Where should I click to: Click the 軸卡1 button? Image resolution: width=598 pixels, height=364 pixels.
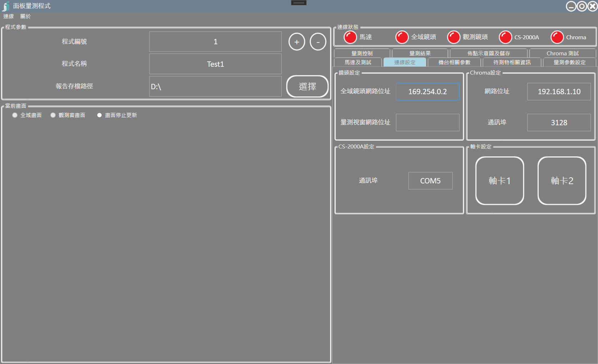[500, 181]
